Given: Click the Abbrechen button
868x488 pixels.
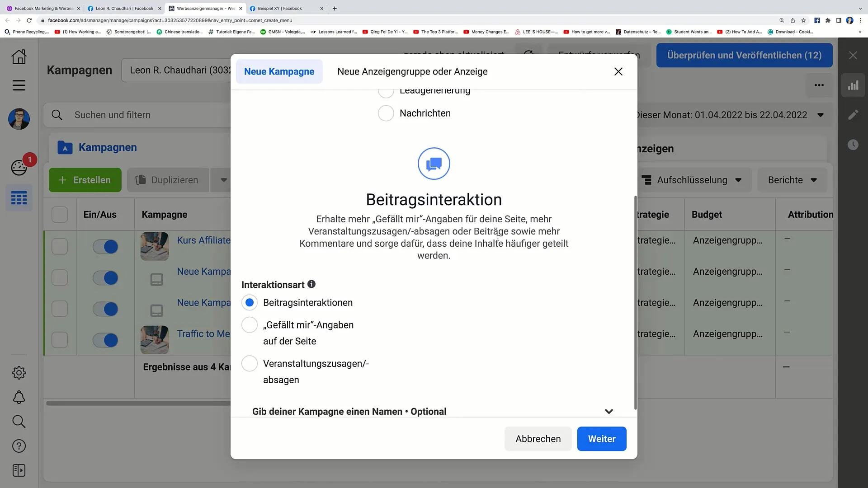Looking at the screenshot, I should 538,439.
